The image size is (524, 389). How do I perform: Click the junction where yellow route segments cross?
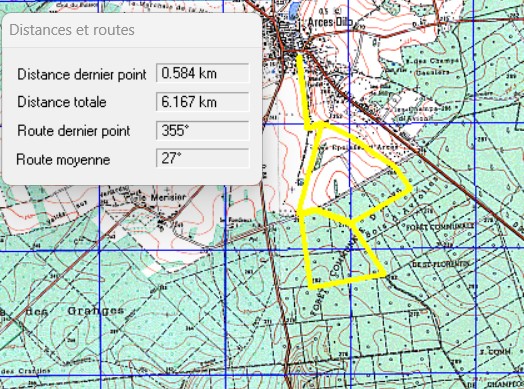pyautogui.click(x=352, y=222)
